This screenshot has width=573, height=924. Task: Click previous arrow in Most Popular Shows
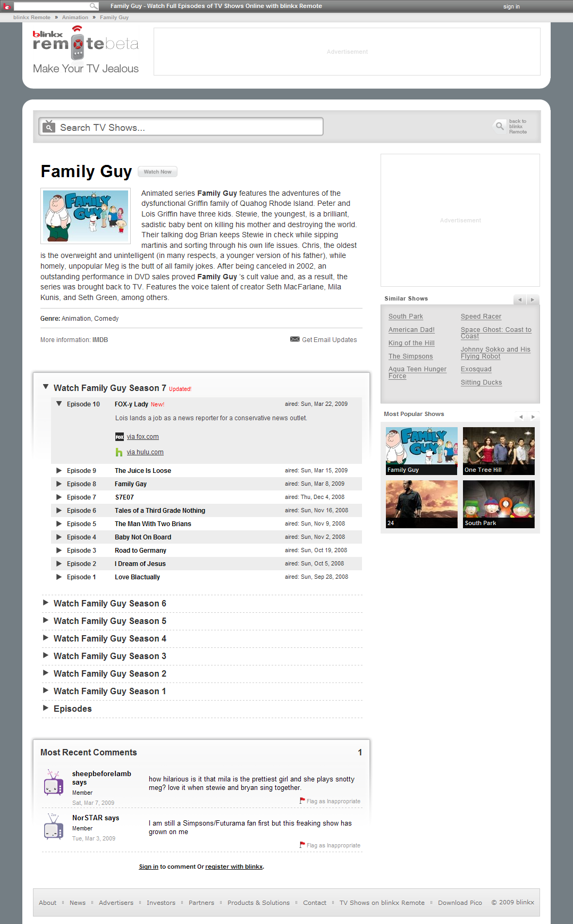(521, 417)
